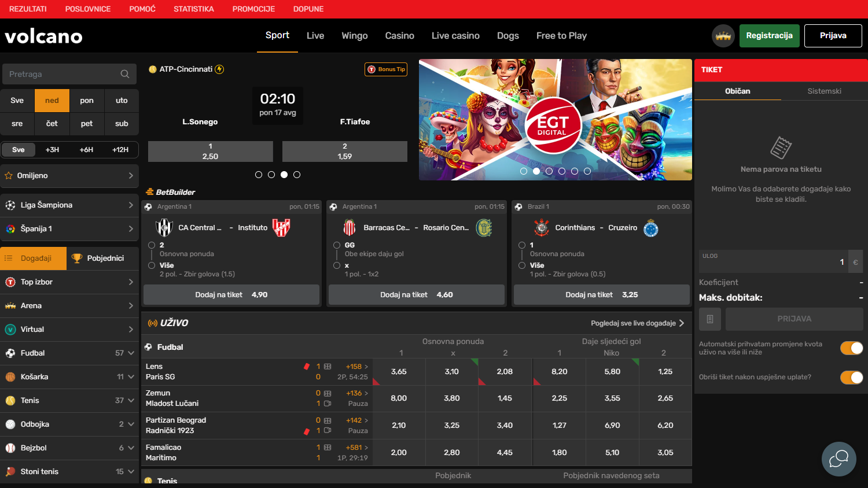Toggle delete ticket after payment switch
Screen dimensions: 868x488
[852, 377]
